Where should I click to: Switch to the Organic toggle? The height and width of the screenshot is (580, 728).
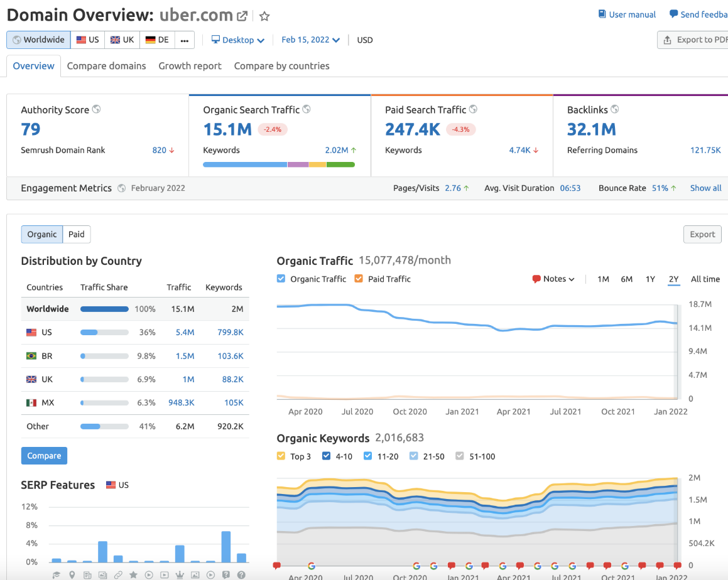[x=42, y=234]
